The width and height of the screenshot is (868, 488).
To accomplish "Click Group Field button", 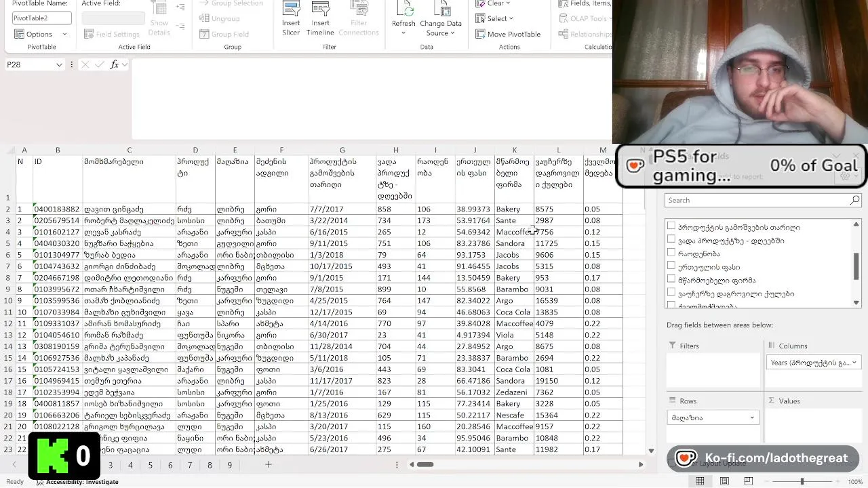I will coord(224,34).
